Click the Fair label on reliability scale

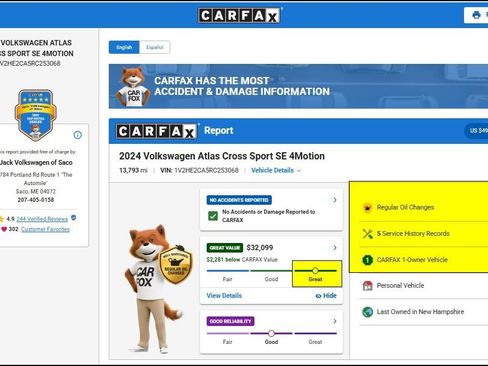[227, 342]
